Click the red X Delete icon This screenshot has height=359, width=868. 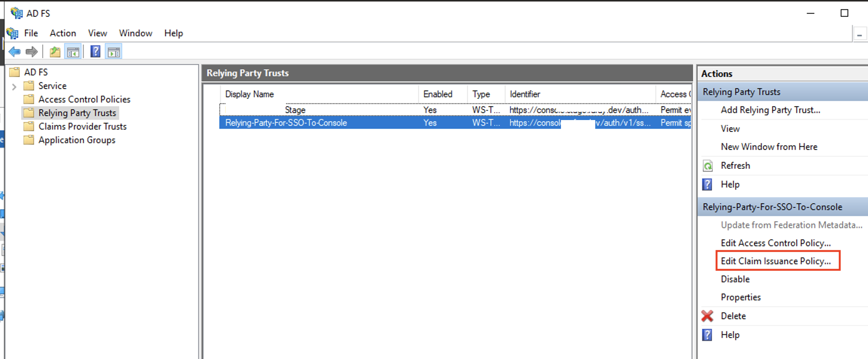coord(708,316)
